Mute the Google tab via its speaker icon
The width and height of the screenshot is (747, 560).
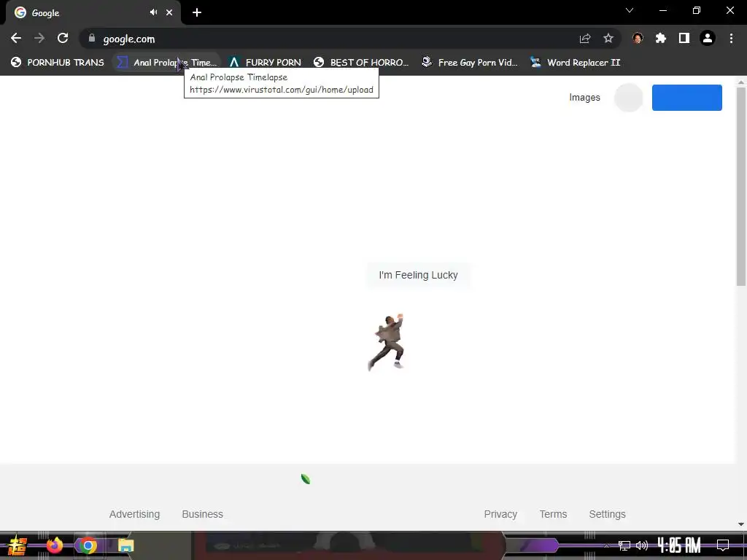pyautogui.click(x=153, y=12)
